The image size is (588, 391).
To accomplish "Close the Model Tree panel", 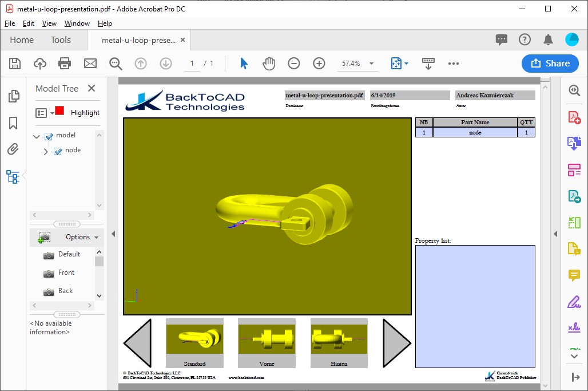I will tap(91, 88).
